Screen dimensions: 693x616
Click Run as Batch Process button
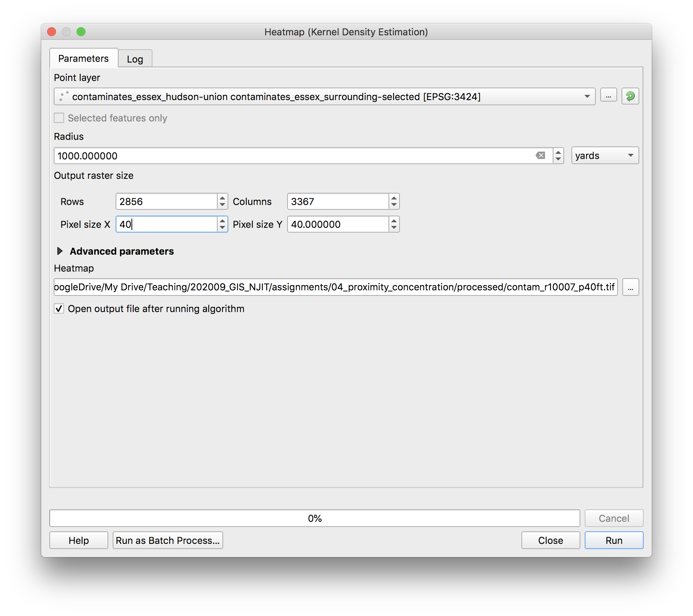coord(168,541)
